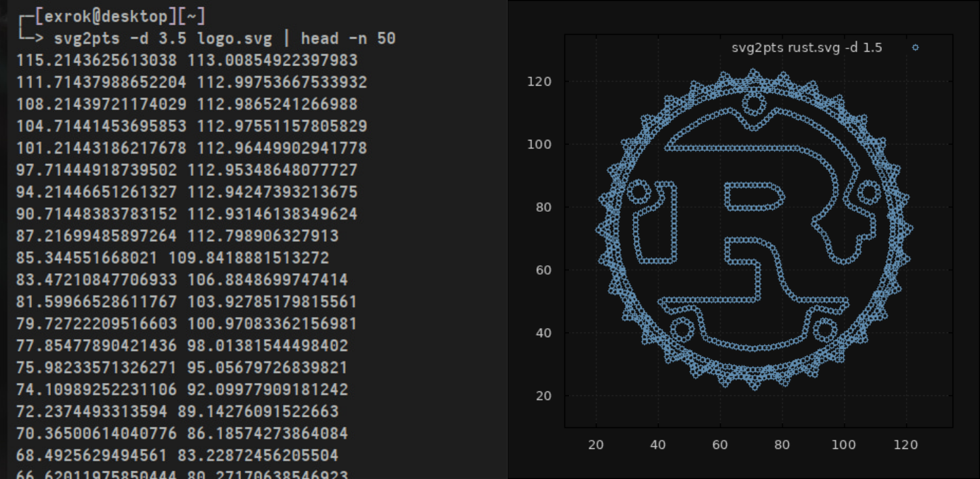The width and height of the screenshot is (980, 479).
Task: Click the number 98.01381544498402
Action: click(268, 346)
